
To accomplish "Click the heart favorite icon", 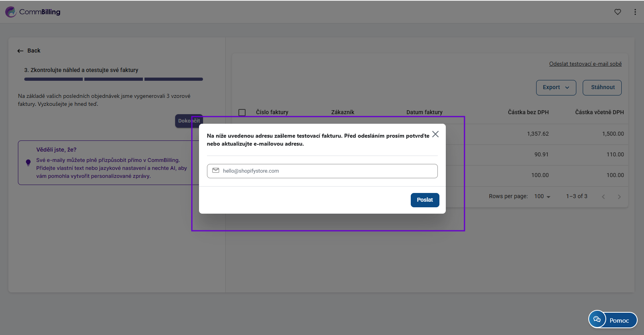I will pos(617,12).
